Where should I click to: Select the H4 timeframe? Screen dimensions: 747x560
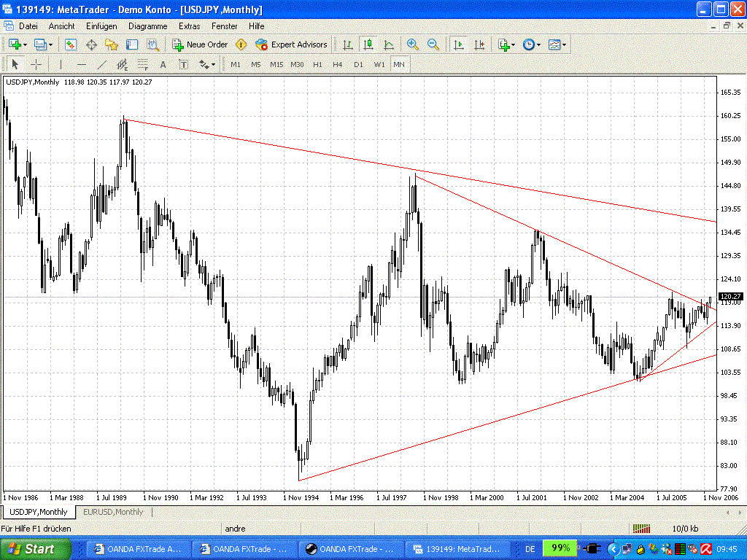click(337, 64)
